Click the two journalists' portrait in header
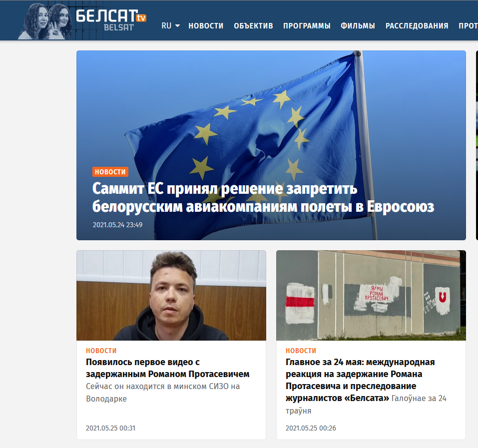Viewport: 478px width, 448px height. point(45,21)
